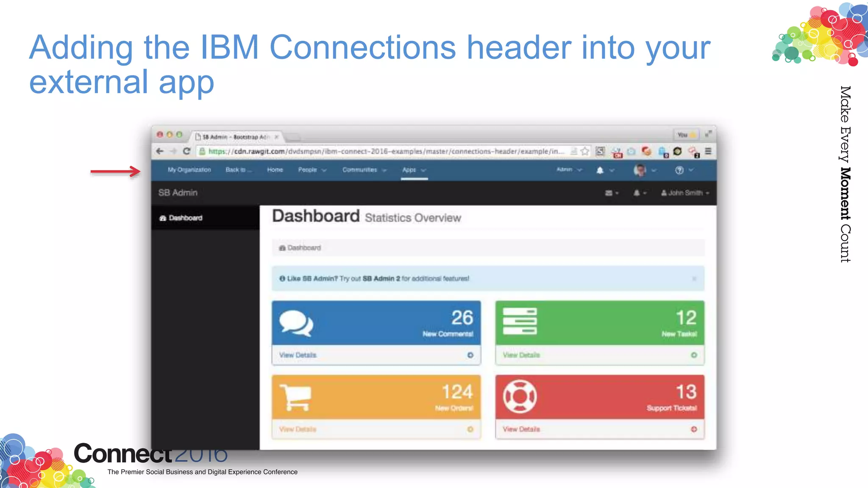This screenshot has height=488, width=868.
Task: Click the user avatar photo in Connections header
Action: coord(640,170)
